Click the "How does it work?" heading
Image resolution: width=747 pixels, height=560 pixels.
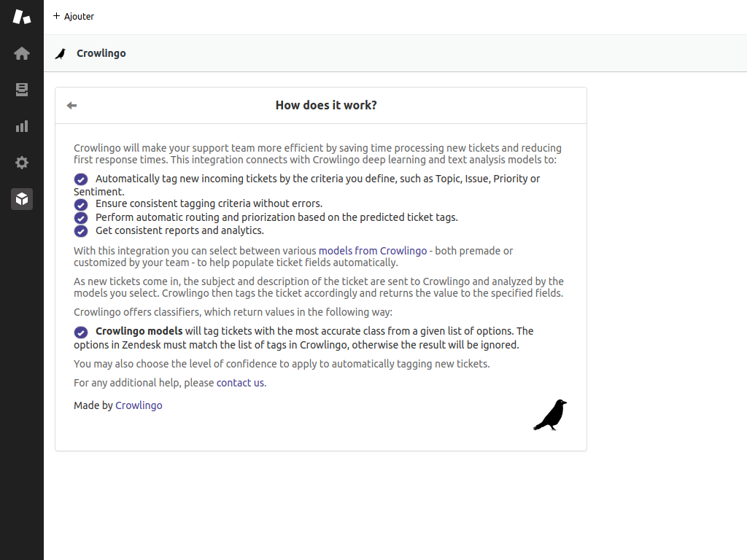(326, 105)
